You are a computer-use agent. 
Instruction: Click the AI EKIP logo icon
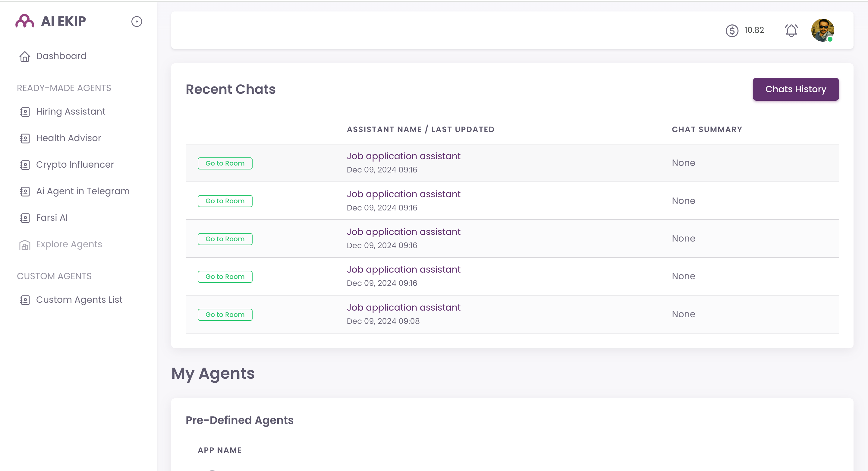click(x=25, y=21)
